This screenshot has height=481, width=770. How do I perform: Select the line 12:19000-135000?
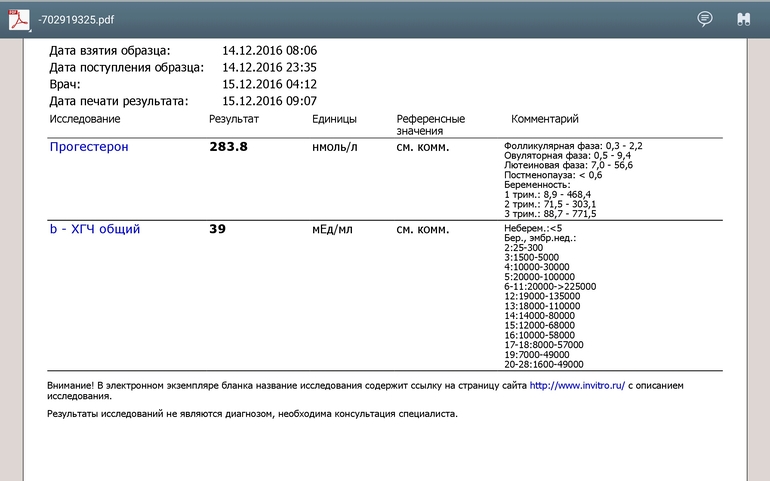click(x=542, y=296)
